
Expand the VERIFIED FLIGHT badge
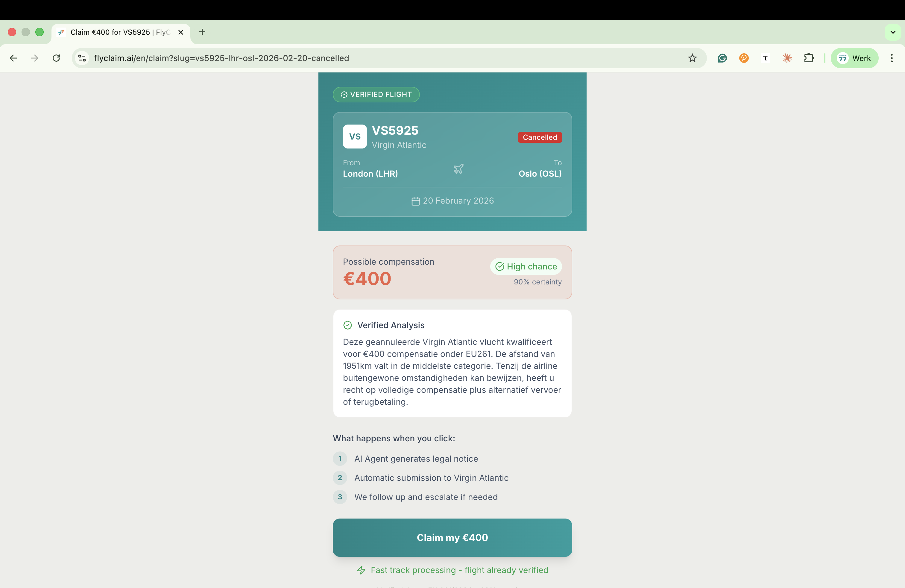(x=376, y=94)
